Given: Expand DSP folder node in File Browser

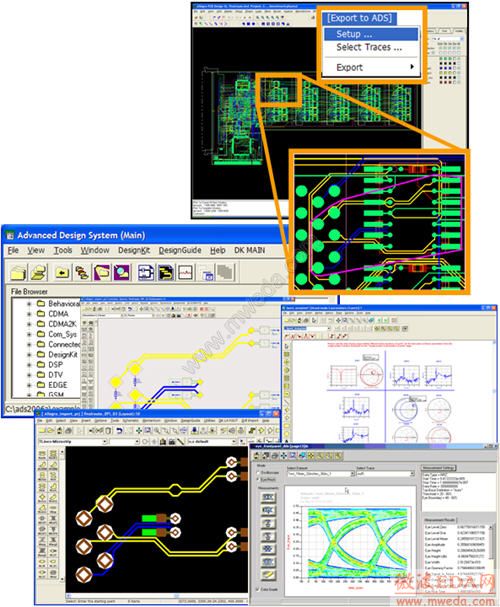Looking at the screenshot, I should click(x=29, y=365).
